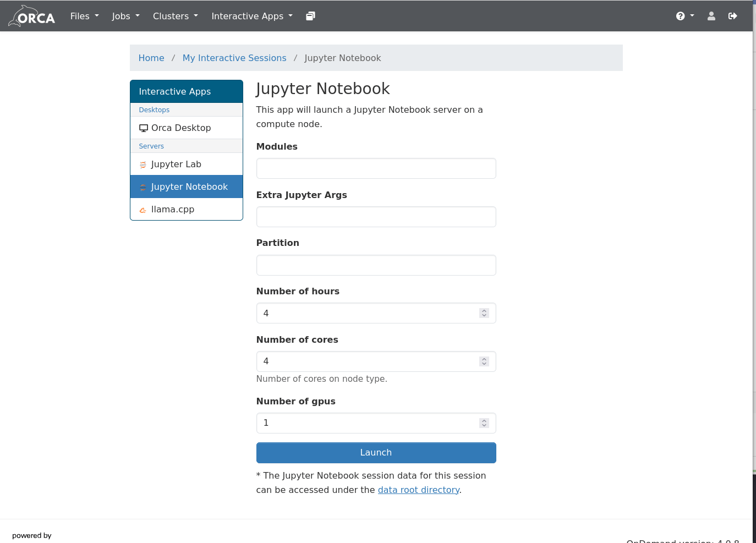Select llama.cpp in the sidebar
This screenshot has height=543, width=756.
(x=172, y=209)
